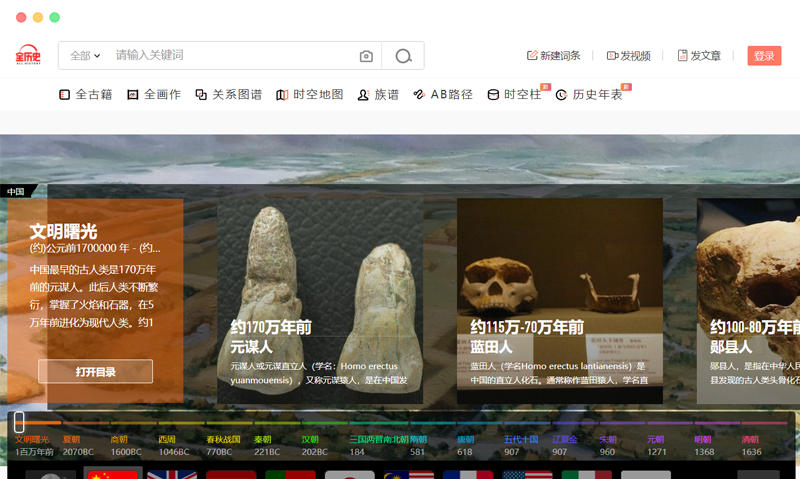Open the 元谋人 tooth fossil card
The width and height of the screenshot is (800, 479).
click(x=320, y=301)
